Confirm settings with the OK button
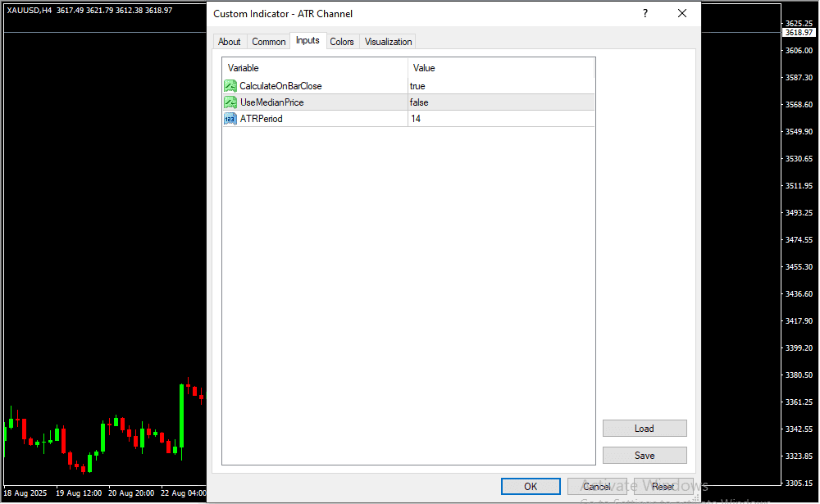Viewport: 820px width, 504px height. 531,487
